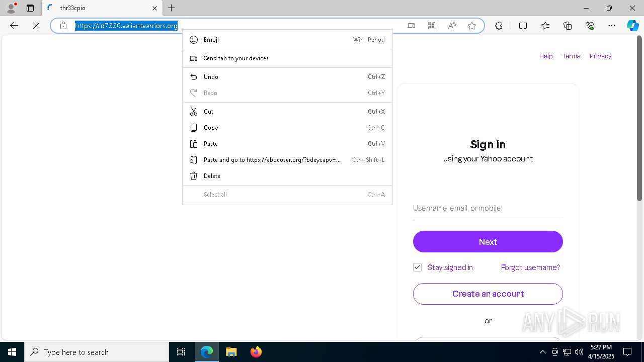Viewport: 644px width, 362px height.
Task: Select Undo in the context menu
Action: click(x=287, y=77)
